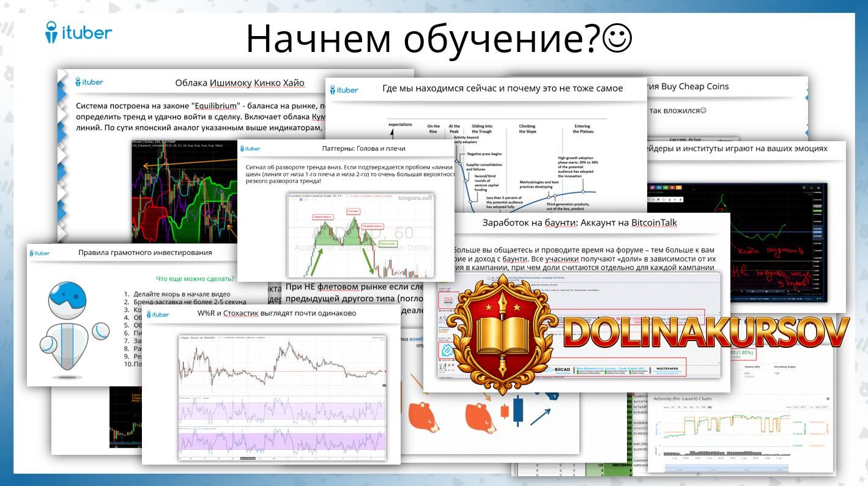Open the hype cycle expectations diagram

click(x=495, y=165)
